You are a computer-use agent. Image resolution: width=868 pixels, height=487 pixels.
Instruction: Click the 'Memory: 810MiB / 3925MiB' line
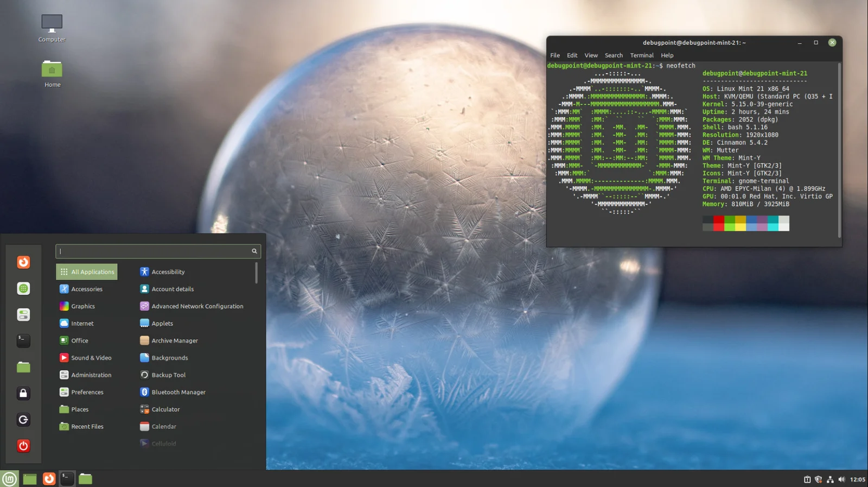click(x=746, y=204)
